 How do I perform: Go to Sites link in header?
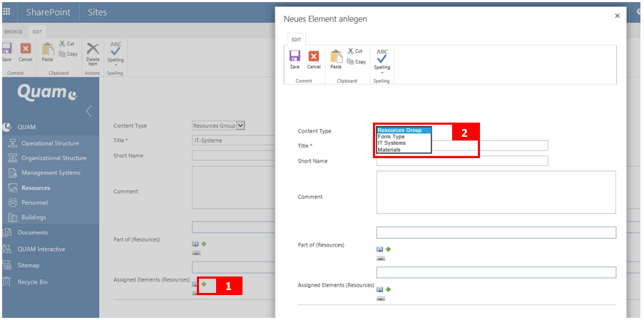[97, 12]
